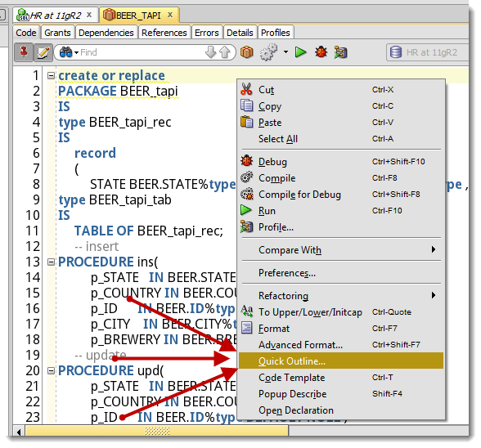Collapse the PROCEDURE ins fold marker
Image resolution: width=481 pixels, height=448 pixels.
click(x=52, y=262)
